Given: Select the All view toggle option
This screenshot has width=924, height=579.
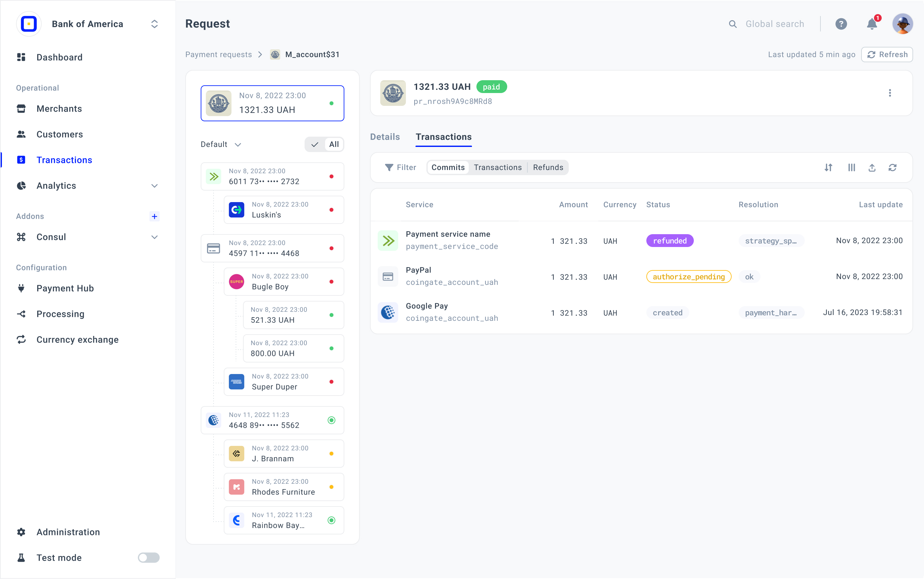Looking at the screenshot, I should click(334, 144).
